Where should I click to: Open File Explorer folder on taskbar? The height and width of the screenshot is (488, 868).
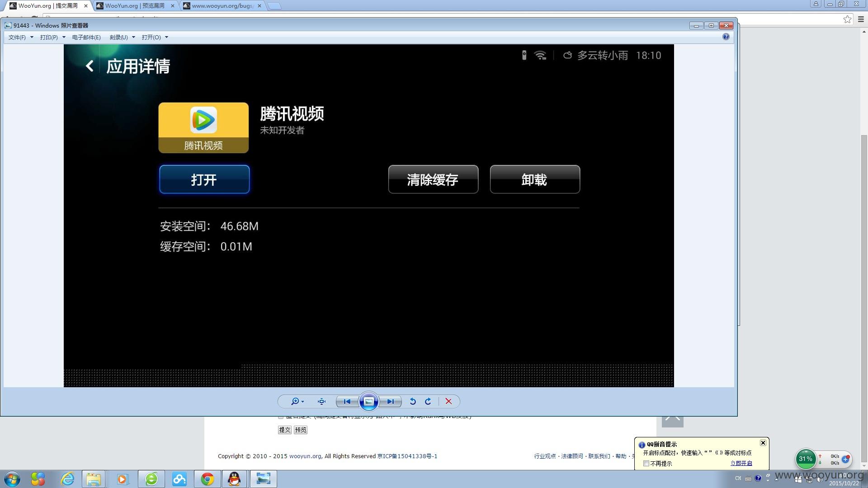(94, 479)
